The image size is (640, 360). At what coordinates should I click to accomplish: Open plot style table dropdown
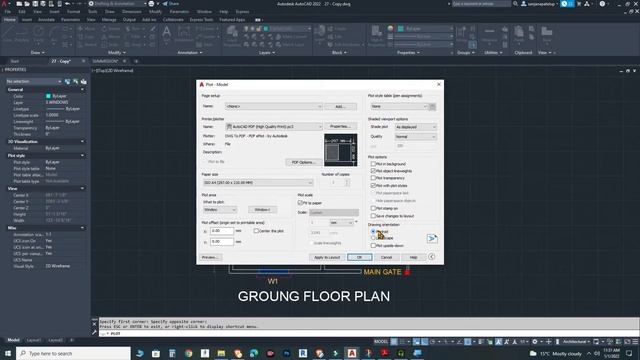(399, 107)
